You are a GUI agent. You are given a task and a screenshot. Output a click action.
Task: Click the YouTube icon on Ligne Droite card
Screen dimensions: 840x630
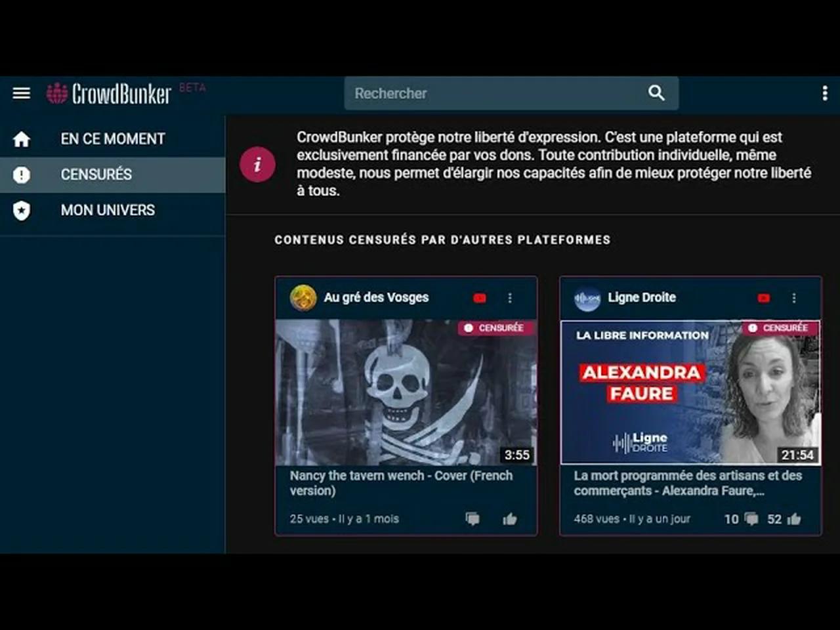(764, 298)
